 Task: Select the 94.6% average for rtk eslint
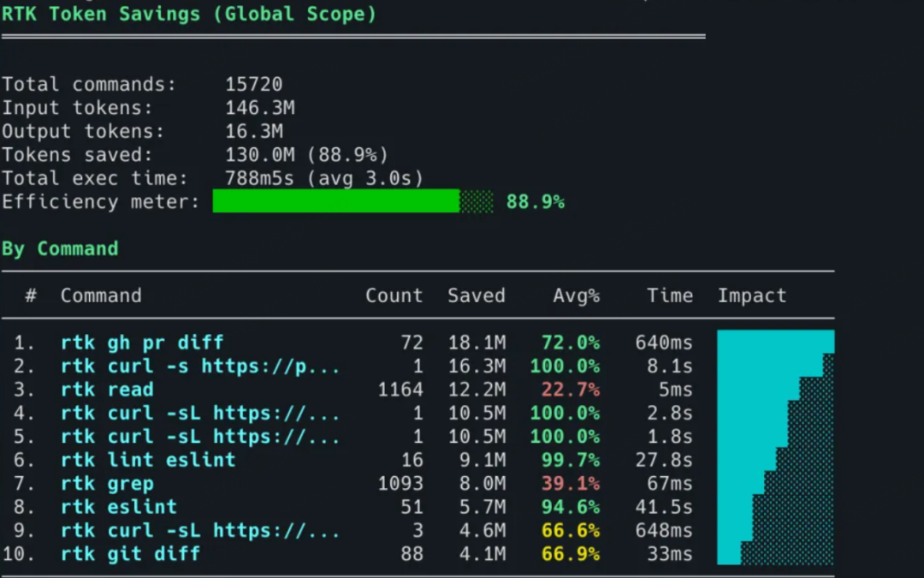[571, 507]
